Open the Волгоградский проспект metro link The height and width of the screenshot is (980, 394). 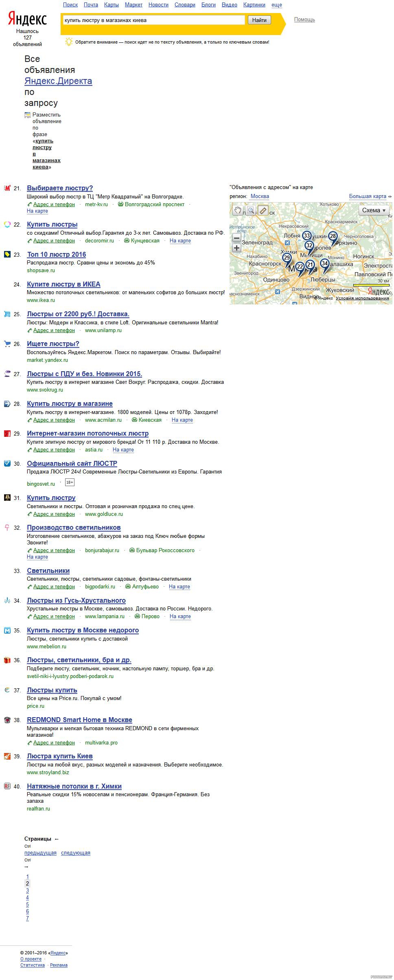tap(155, 205)
